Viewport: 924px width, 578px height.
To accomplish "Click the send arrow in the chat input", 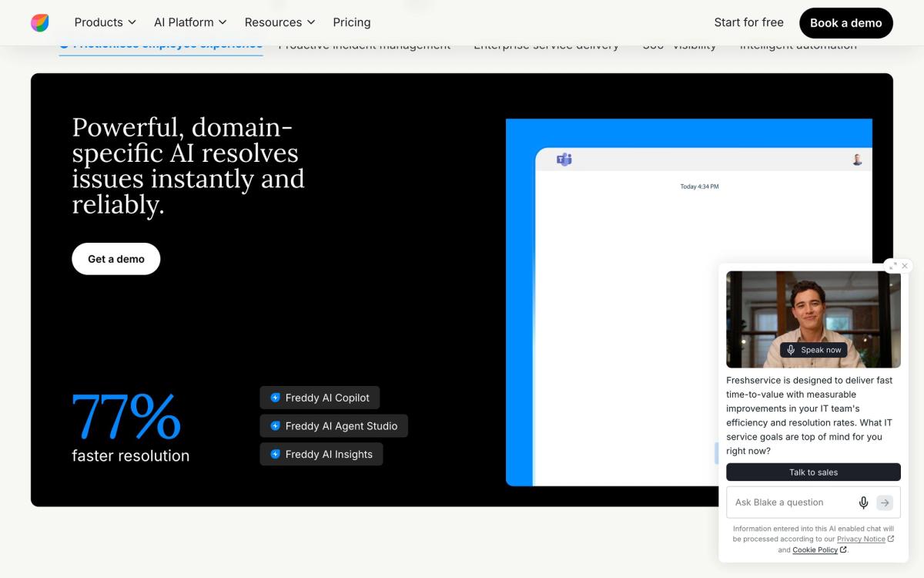I will coord(885,502).
